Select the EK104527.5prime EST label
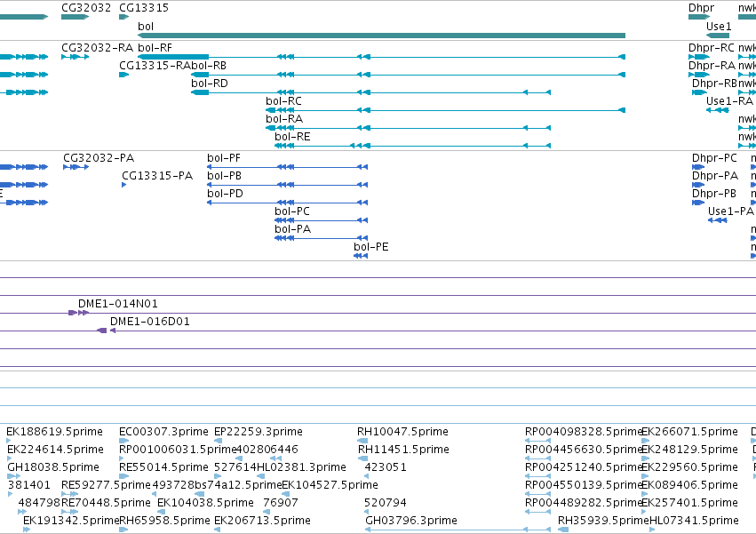Screen dimensions: 756x534 click(x=330, y=485)
